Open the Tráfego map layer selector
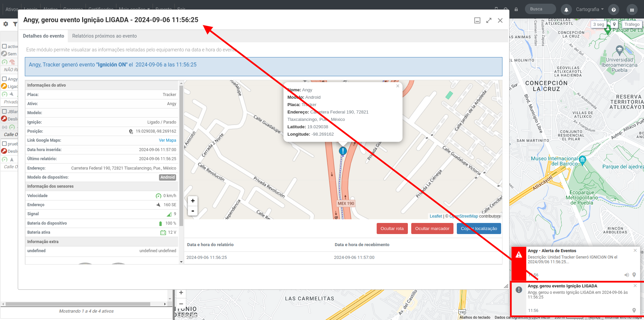This screenshot has width=644, height=320. (x=632, y=24)
